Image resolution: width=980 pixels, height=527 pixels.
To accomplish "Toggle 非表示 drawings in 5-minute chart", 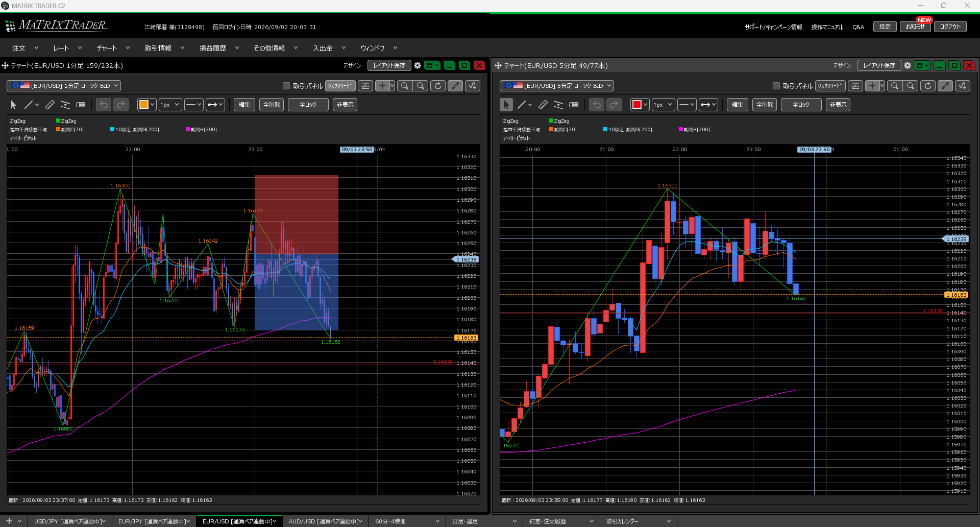I will pos(838,105).
